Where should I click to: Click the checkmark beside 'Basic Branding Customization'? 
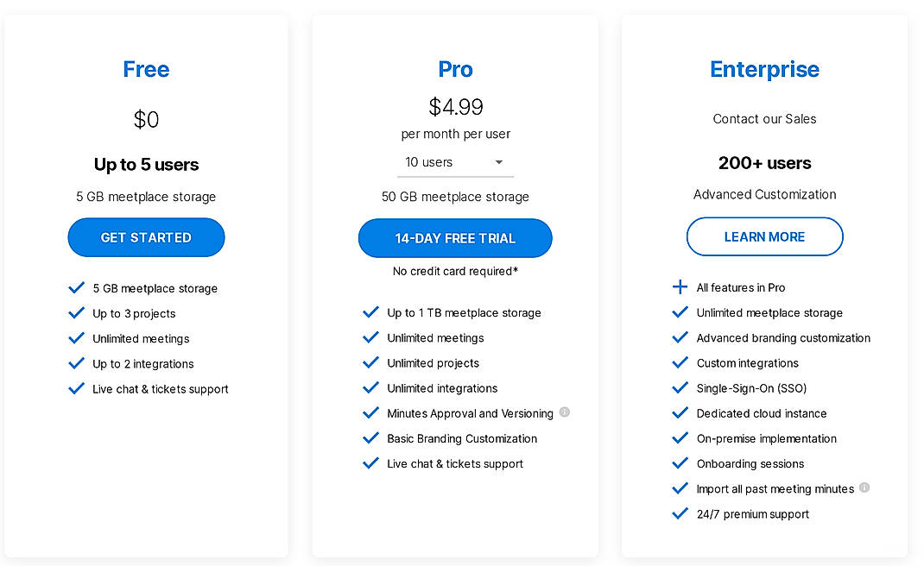pos(371,438)
